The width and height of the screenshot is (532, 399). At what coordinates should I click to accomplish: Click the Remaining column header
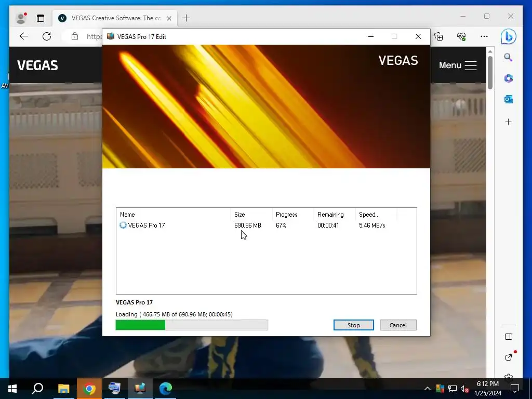[x=334, y=215]
